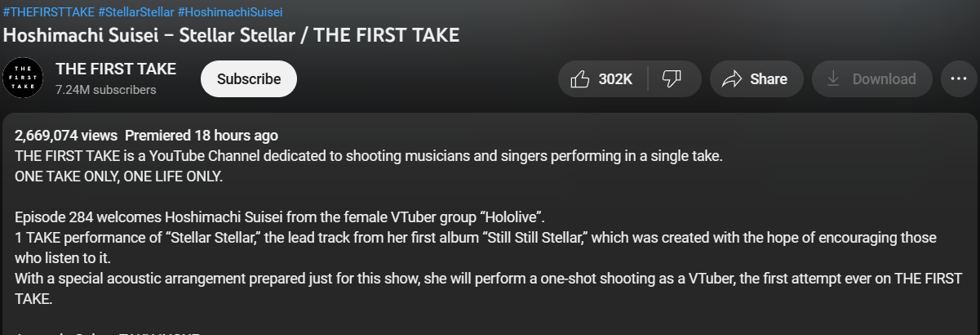Open THE FIRST TAKE channel avatar
The image size is (980, 335).
(x=23, y=78)
